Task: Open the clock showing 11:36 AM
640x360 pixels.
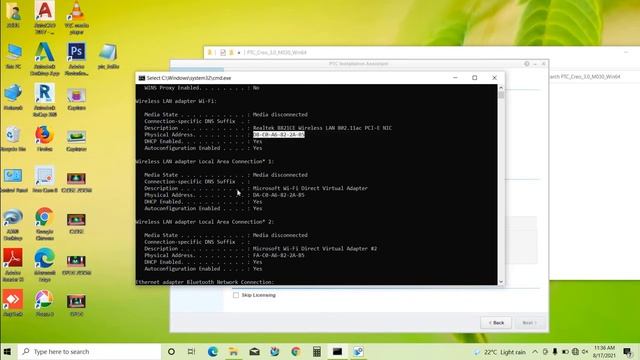Action: [x=604, y=351]
